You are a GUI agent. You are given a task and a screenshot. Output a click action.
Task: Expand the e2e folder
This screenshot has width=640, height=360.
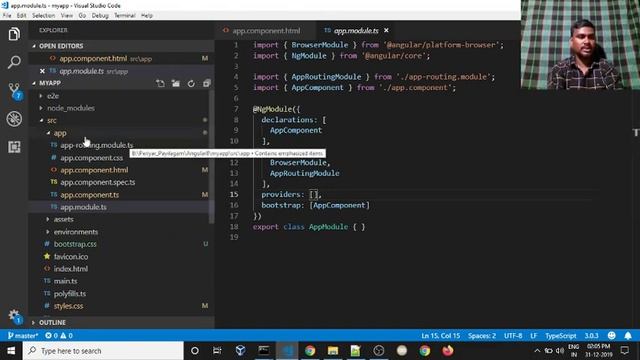point(53,96)
